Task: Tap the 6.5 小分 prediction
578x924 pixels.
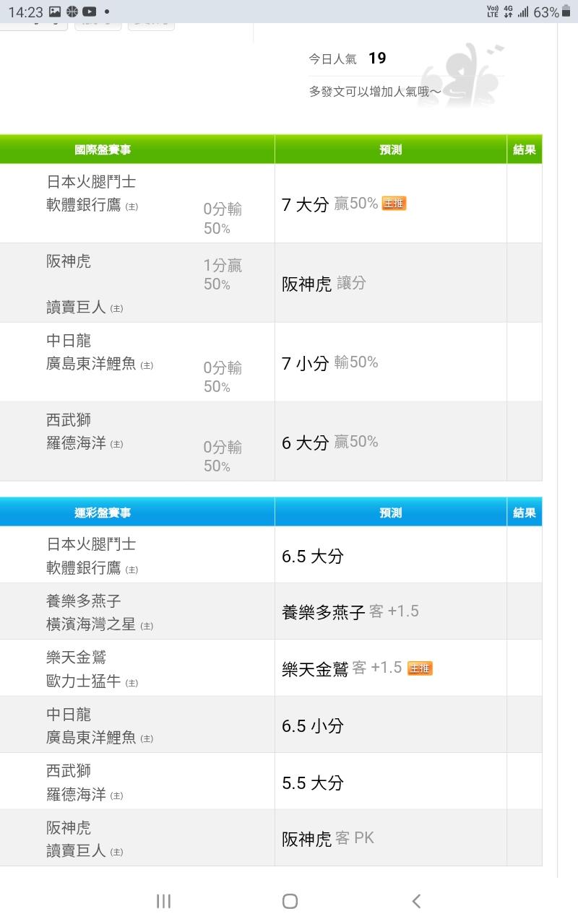Action: tap(313, 725)
